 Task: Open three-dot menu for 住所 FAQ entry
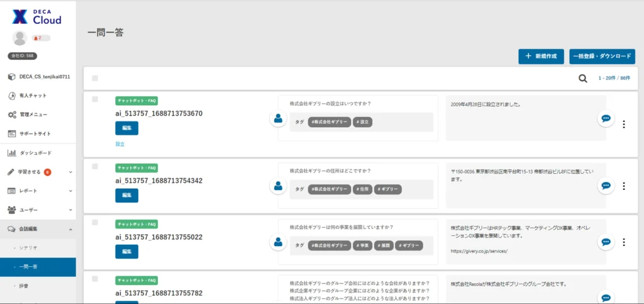tap(623, 186)
